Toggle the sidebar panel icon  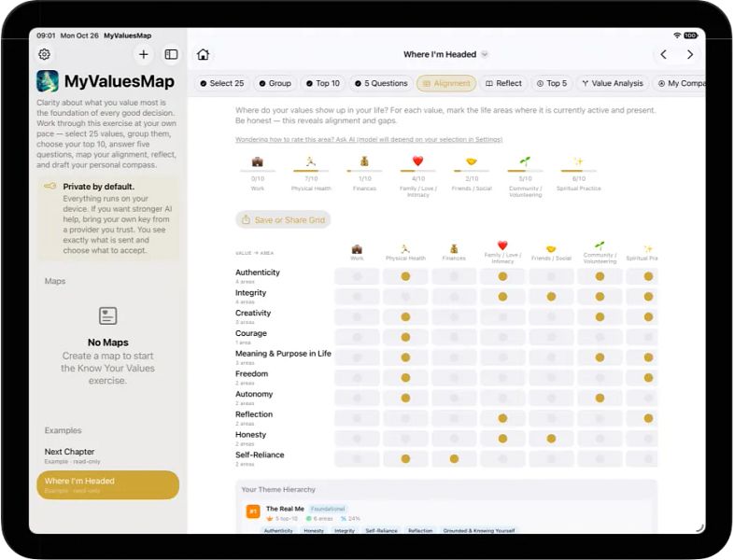pos(171,54)
